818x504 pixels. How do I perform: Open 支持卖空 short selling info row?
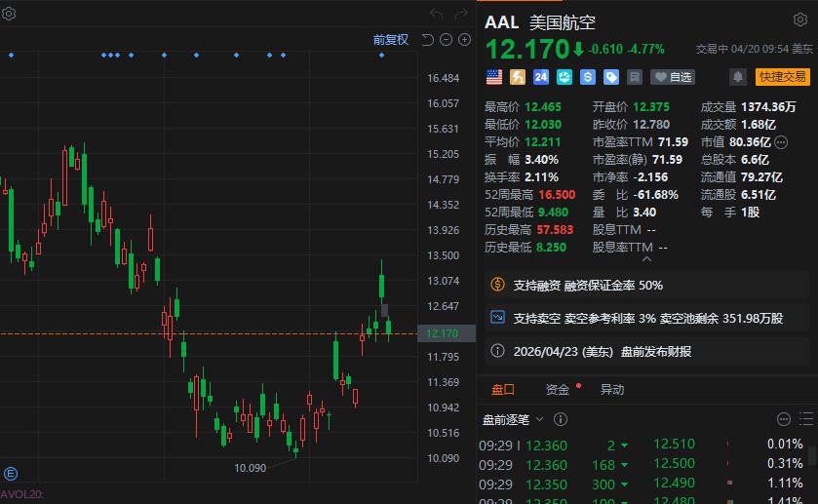pyautogui.click(x=646, y=318)
